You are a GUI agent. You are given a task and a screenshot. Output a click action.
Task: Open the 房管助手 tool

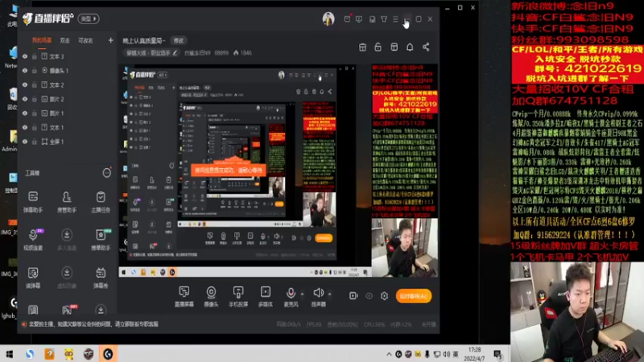click(67, 202)
